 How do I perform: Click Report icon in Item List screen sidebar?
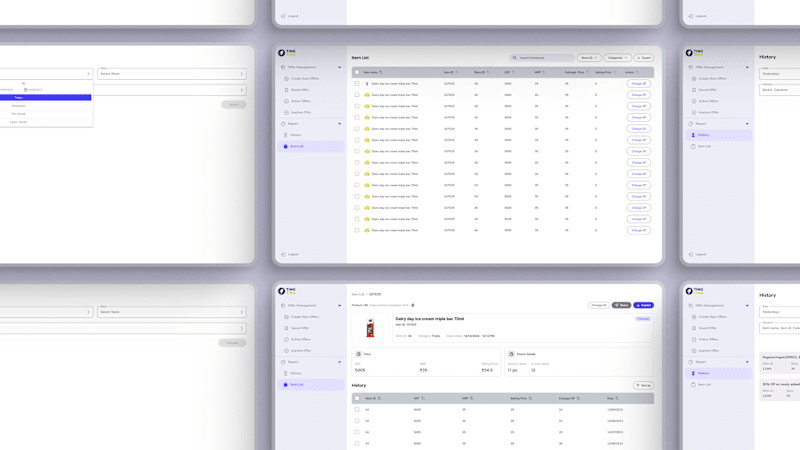[283, 123]
